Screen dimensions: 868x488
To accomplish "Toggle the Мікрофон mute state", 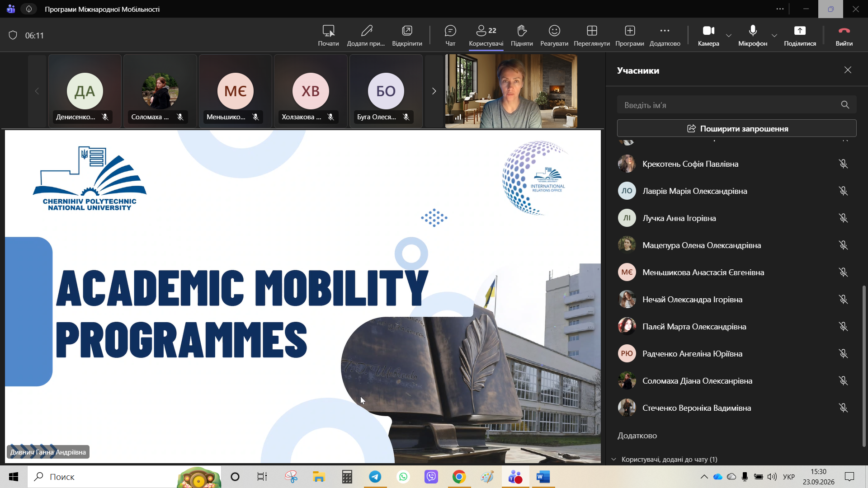I will click(753, 35).
